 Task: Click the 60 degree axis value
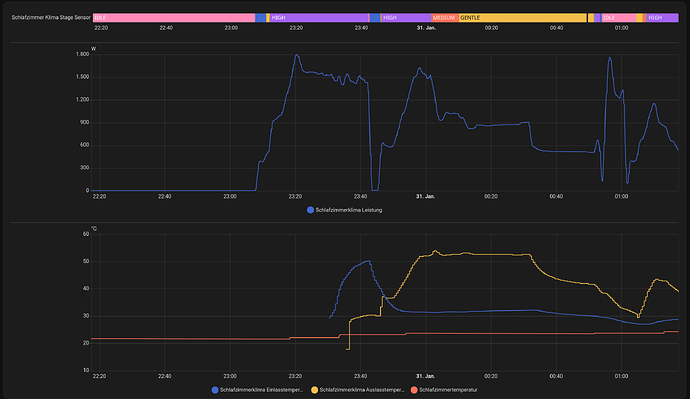tap(86, 234)
